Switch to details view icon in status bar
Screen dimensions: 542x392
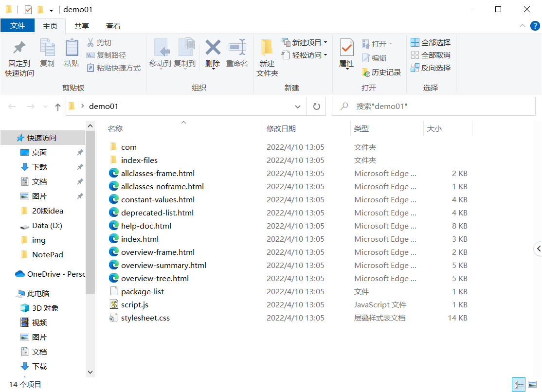point(519,384)
